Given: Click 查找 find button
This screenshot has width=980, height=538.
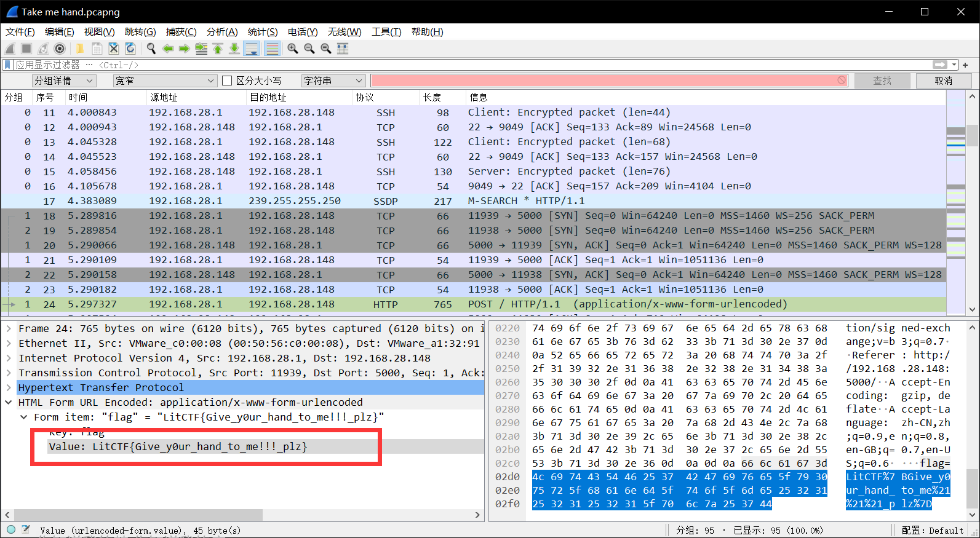Looking at the screenshot, I should coord(882,81).
